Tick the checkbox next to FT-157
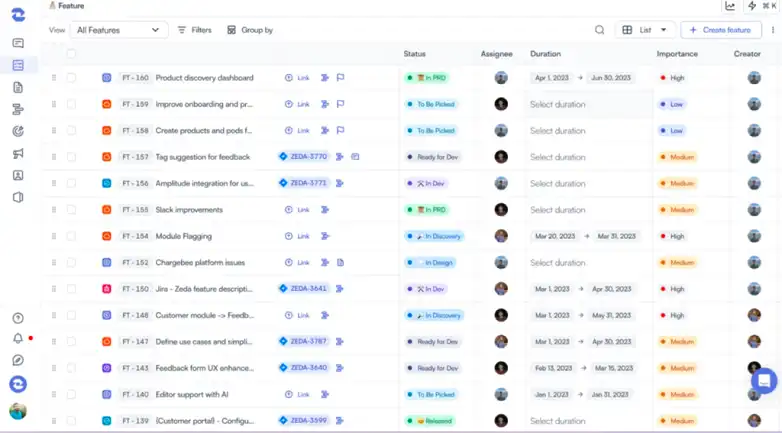The image size is (782, 433). (71, 157)
